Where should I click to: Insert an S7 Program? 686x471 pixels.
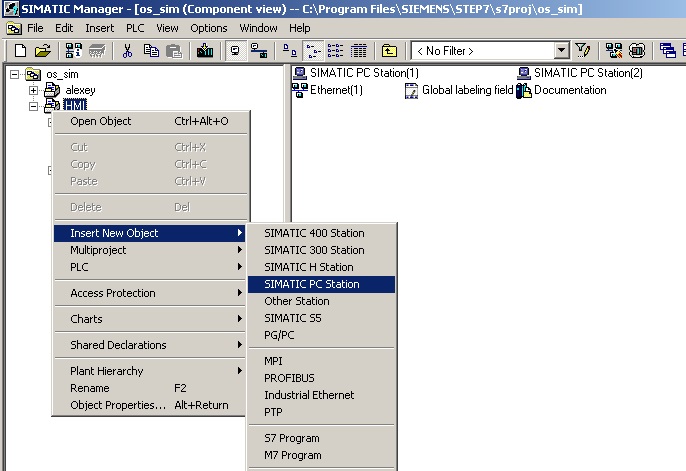(322, 438)
